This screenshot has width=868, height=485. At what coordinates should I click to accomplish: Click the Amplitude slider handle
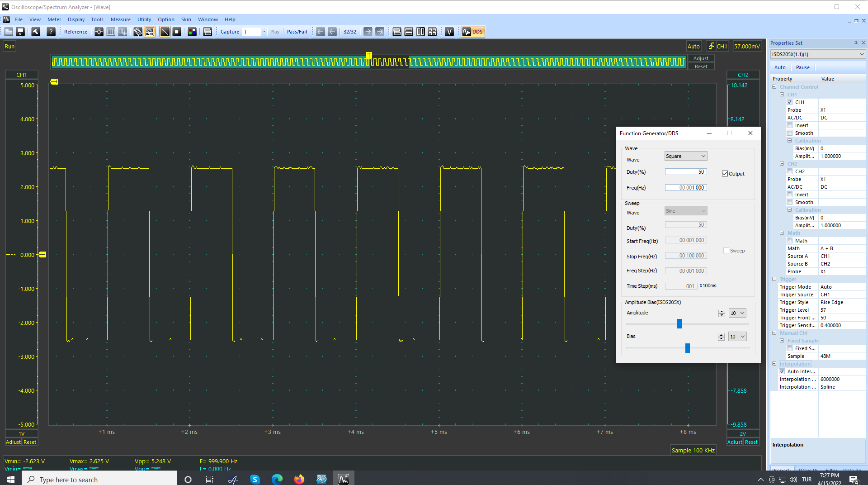point(679,323)
